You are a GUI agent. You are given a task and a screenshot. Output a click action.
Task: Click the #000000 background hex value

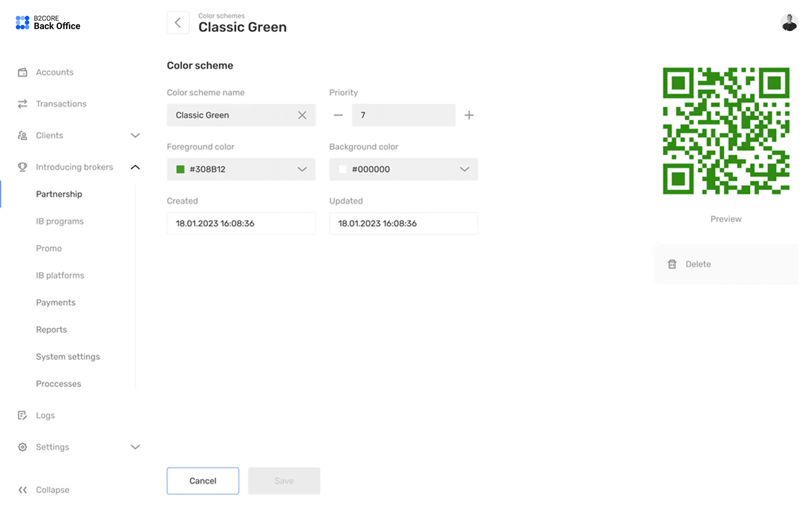[371, 169]
